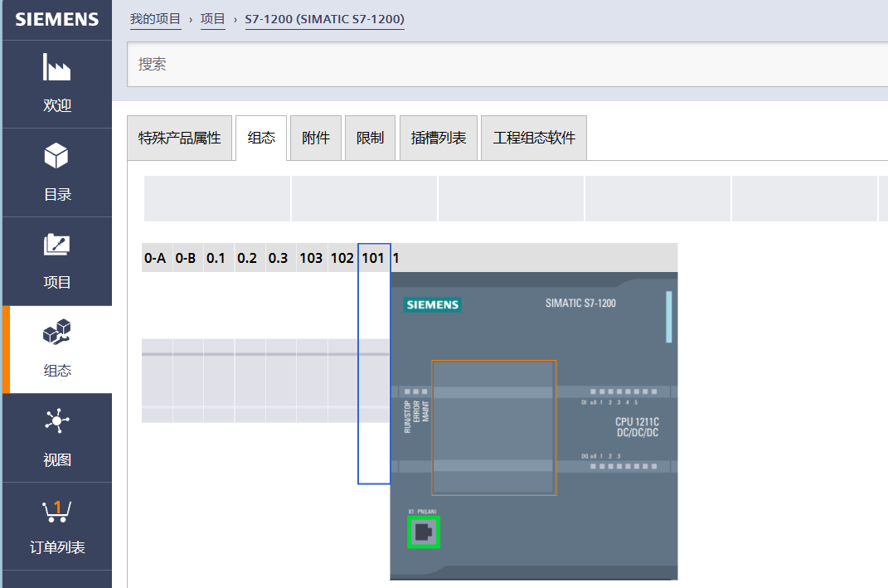Open the 插槽列表 tab
This screenshot has width=888, height=588.
[439, 138]
